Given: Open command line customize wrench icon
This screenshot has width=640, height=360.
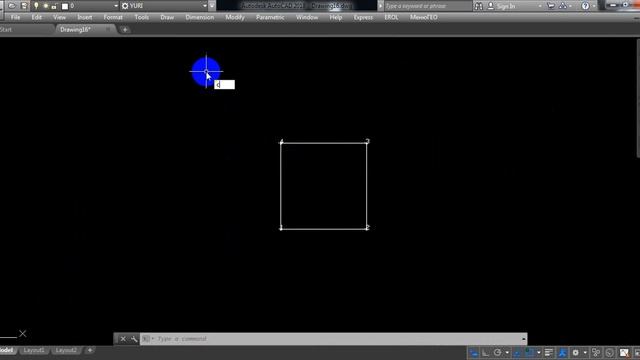Looking at the screenshot, I should 134,339.
